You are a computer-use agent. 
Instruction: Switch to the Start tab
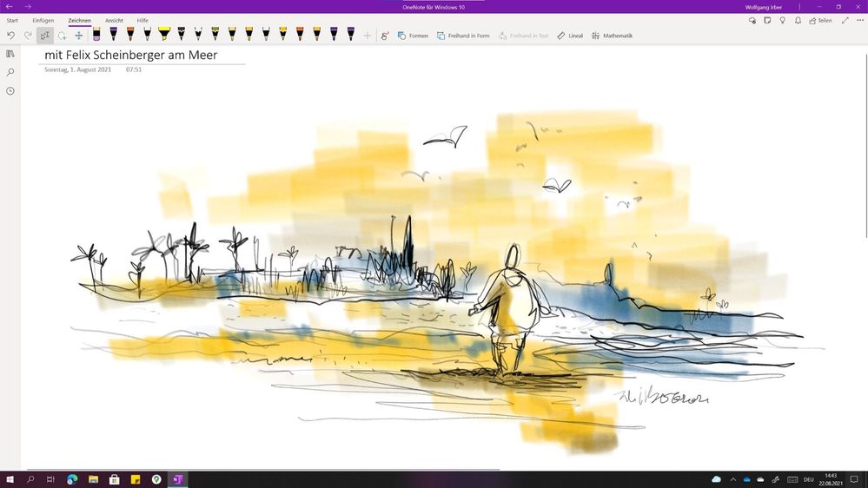point(12,21)
